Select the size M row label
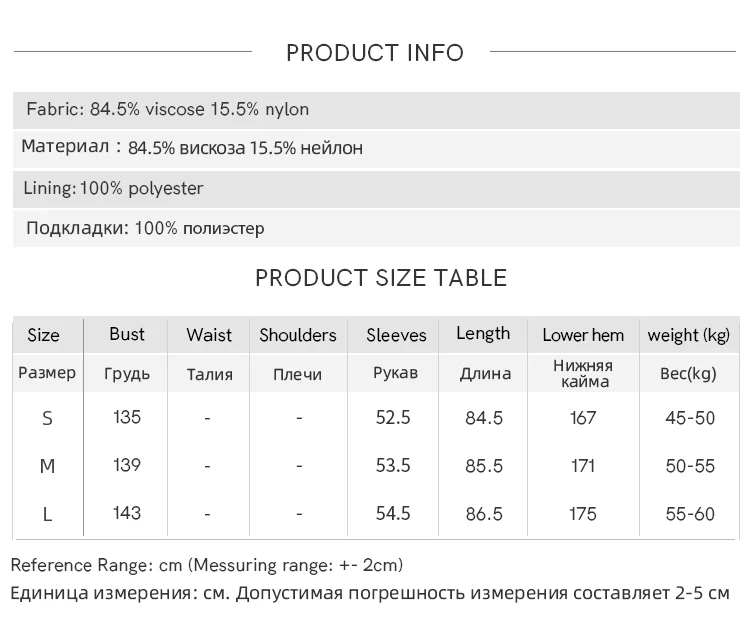This screenshot has width=750, height=630. 47,466
